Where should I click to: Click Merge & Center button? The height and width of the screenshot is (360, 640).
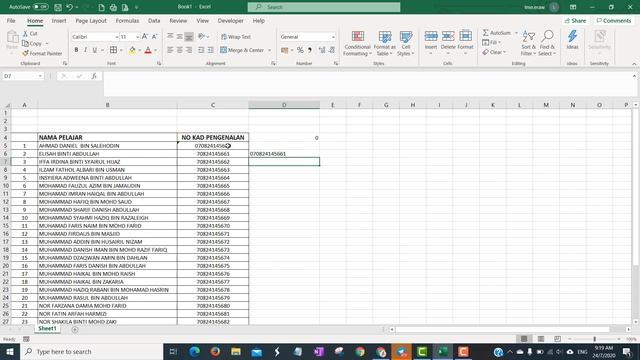tap(243, 50)
